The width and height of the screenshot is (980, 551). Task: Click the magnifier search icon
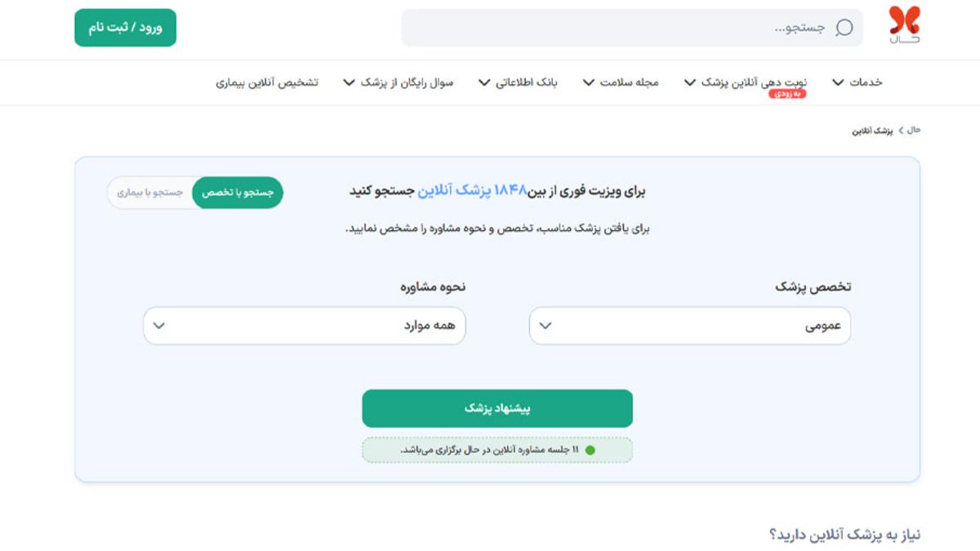(844, 28)
